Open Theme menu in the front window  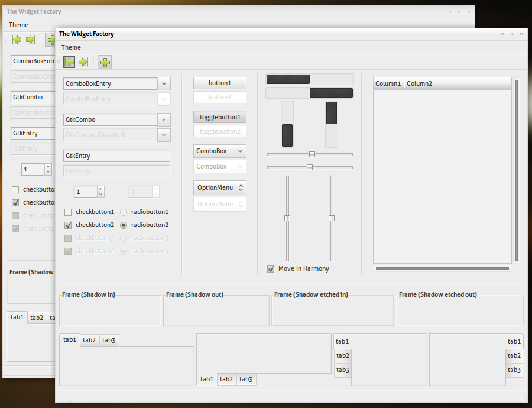[72, 47]
